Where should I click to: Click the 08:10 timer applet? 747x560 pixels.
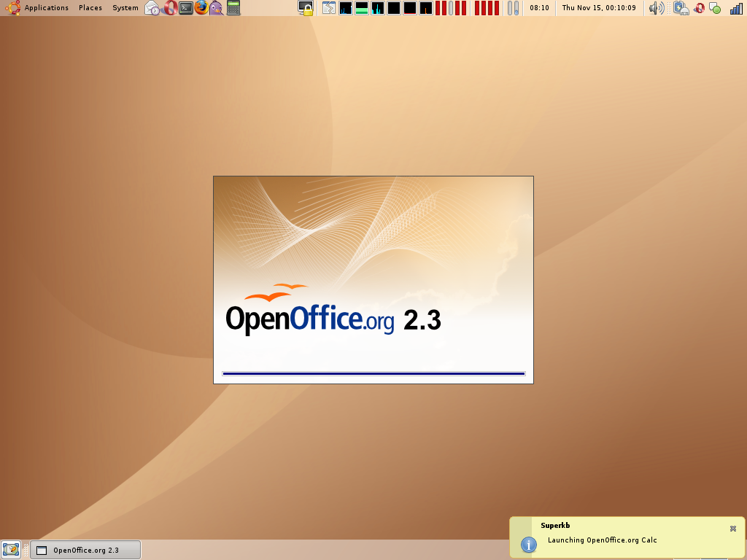[539, 8]
